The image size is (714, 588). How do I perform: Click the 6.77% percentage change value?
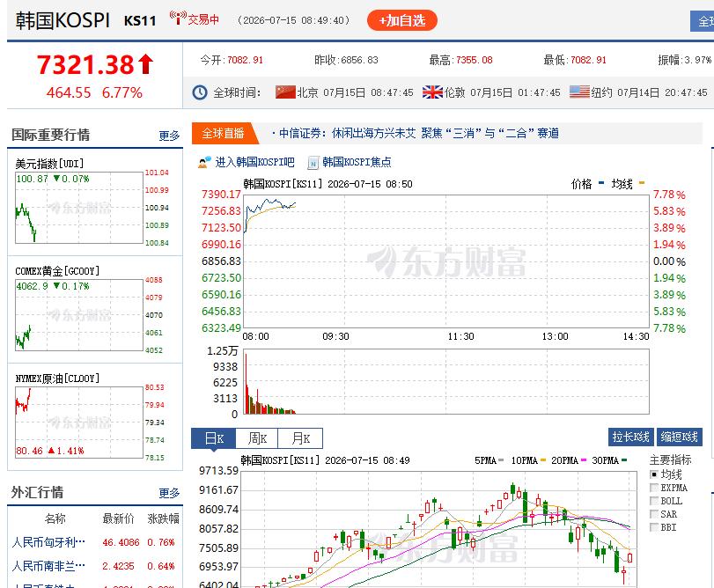coord(122,92)
